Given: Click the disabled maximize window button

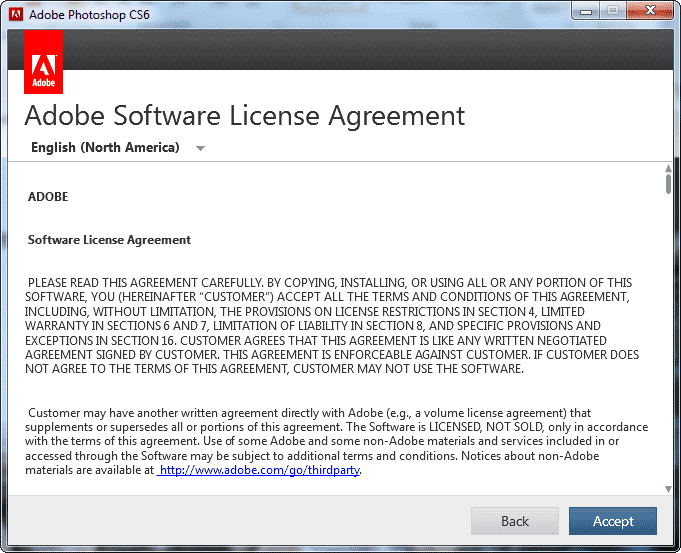Looking at the screenshot, I should pos(613,11).
